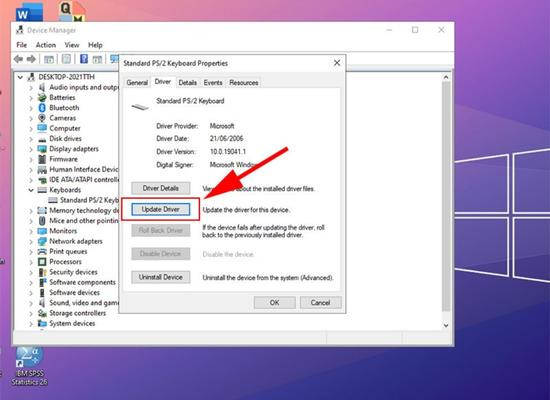
Task: Select the Computer category icon
Action: (42, 128)
